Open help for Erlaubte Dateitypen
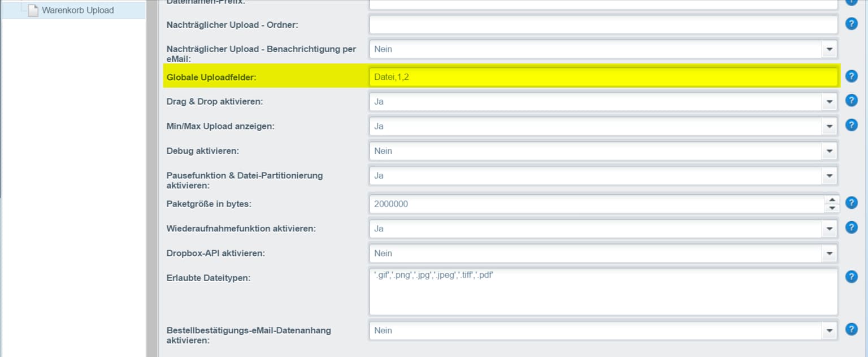The height and width of the screenshot is (357, 868). pyautogui.click(x=851, y=277)
